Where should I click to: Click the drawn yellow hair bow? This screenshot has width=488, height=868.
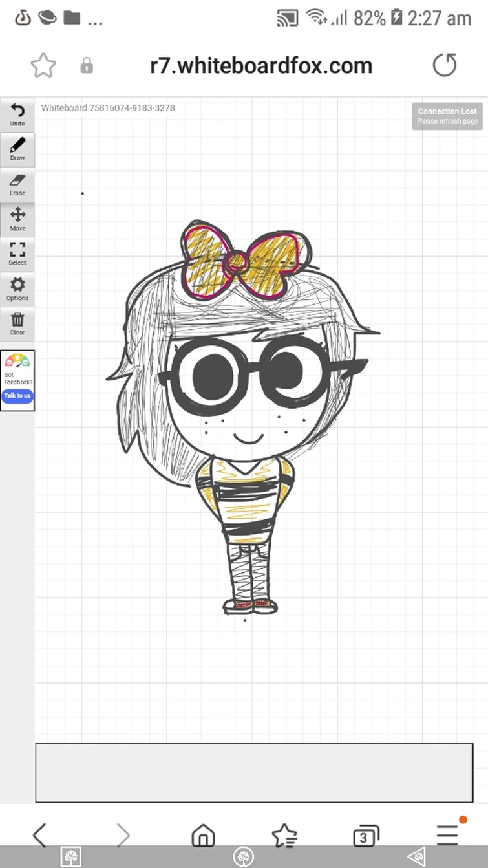coord(246,261)
